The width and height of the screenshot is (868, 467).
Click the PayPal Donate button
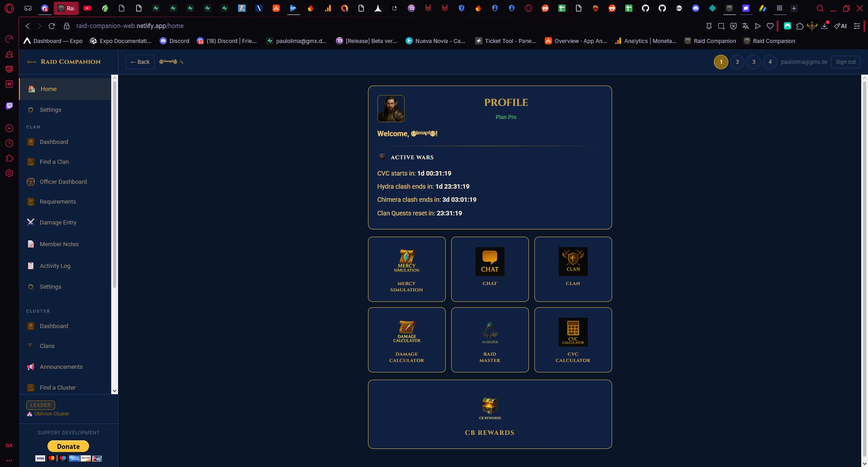(68, 446)
